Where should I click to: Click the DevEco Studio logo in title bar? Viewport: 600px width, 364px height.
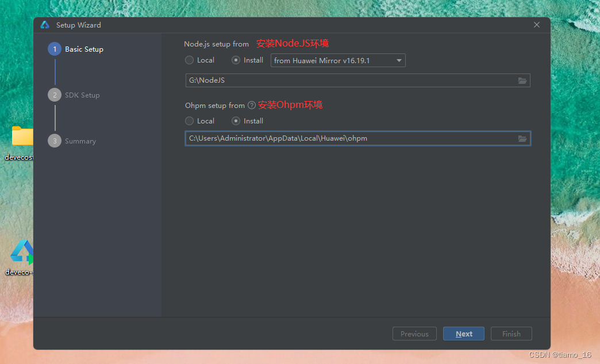[x=45, y=25]
